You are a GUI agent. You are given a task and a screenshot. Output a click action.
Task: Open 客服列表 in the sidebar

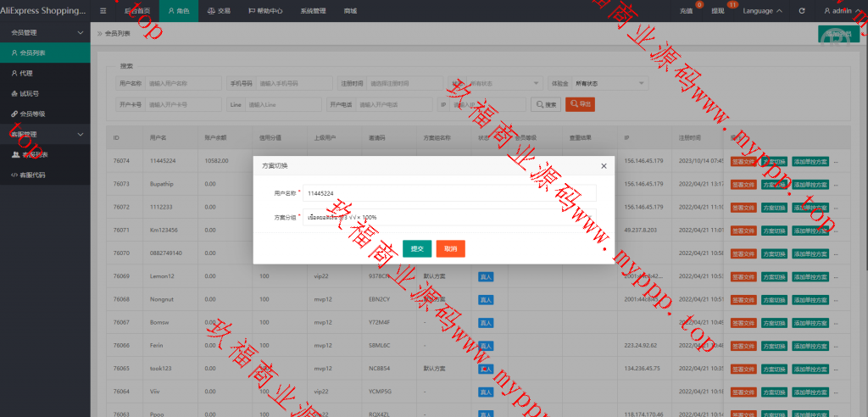[34, 154]
